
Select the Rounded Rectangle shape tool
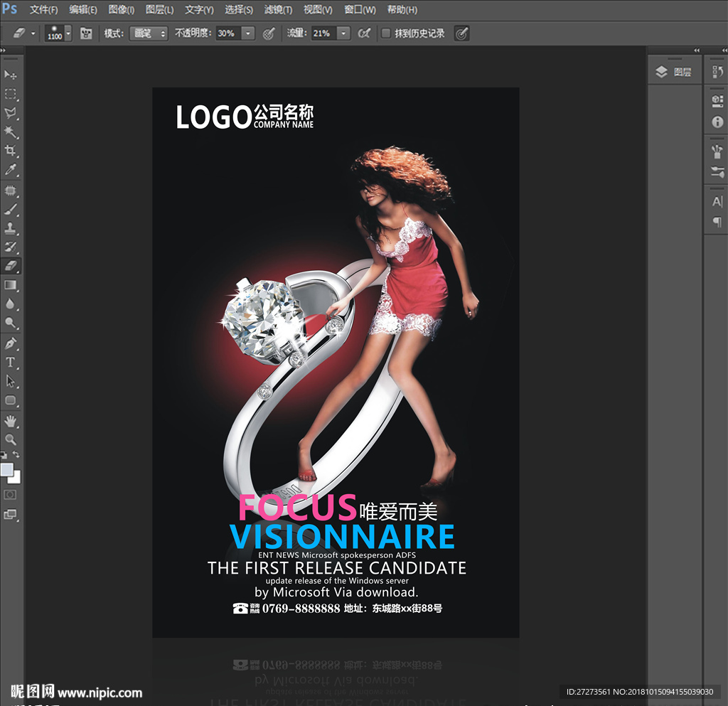pos(10,400)
